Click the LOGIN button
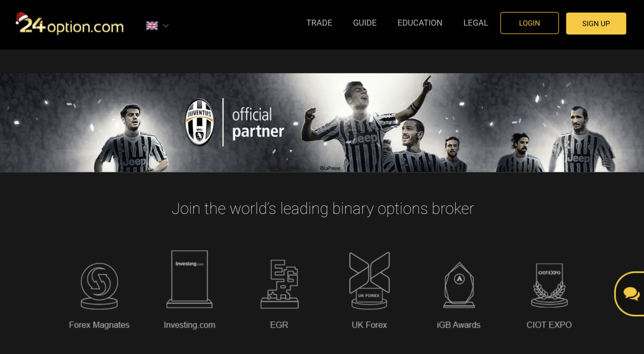 coord(529,23)
